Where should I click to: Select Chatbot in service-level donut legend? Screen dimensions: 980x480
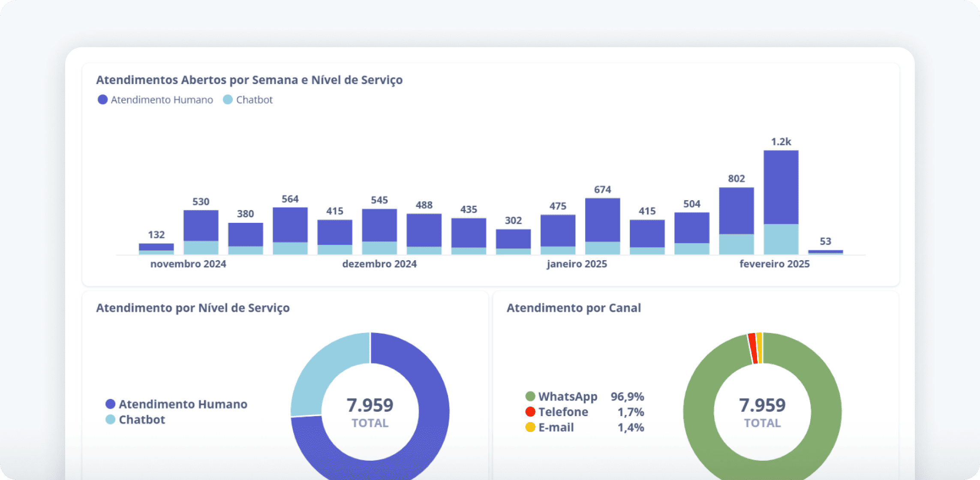pos(135,420)
